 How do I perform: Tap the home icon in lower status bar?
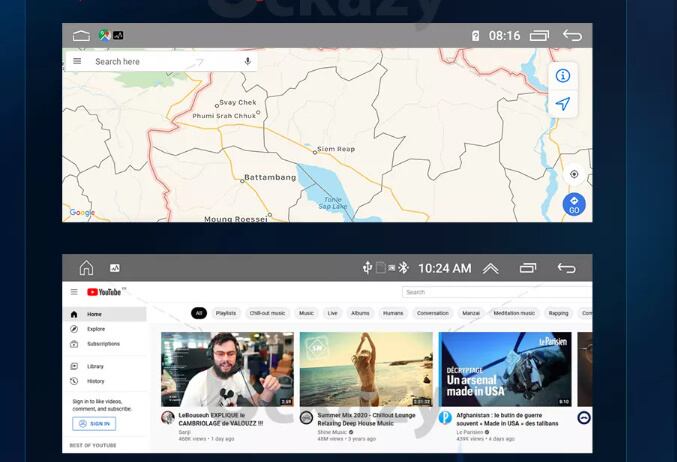tap(86, 268)
